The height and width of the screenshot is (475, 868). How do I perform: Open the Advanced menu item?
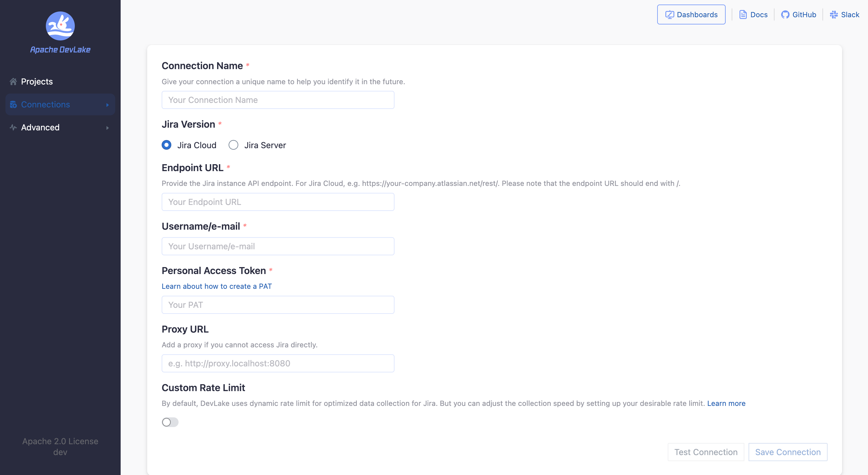(40, 127)
